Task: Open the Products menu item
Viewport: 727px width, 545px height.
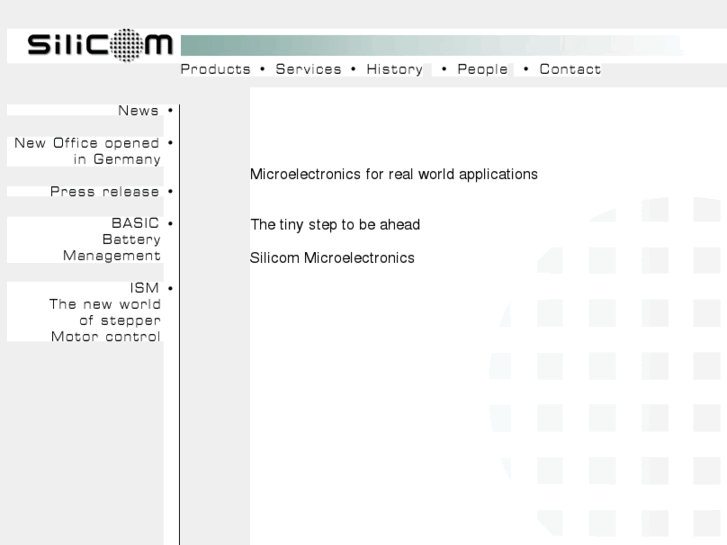Action: (x=215, y=70)
